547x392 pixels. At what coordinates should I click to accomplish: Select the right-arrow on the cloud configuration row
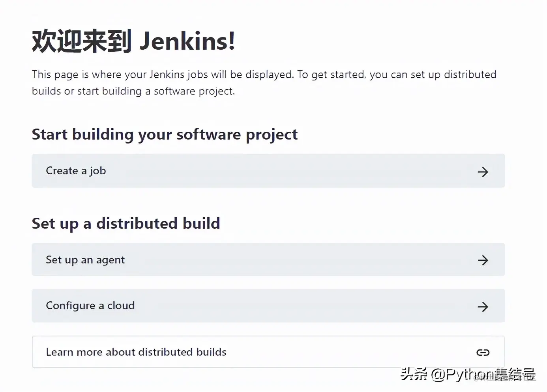coord(483,306)
